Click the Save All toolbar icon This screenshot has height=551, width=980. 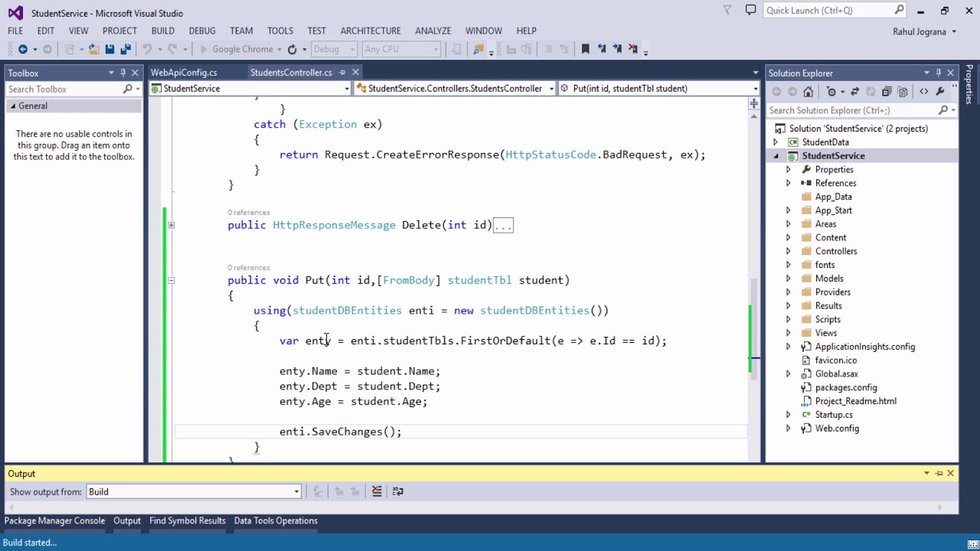pos(124,49)
